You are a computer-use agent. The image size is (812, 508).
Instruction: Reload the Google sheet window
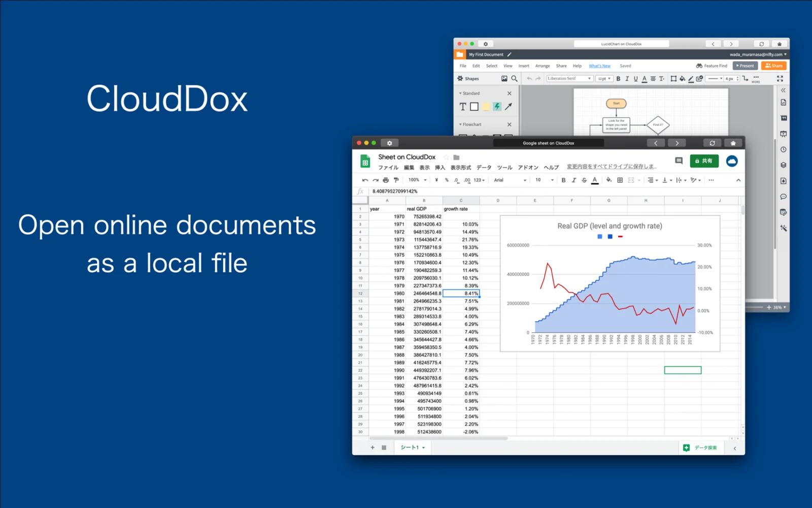712,143
